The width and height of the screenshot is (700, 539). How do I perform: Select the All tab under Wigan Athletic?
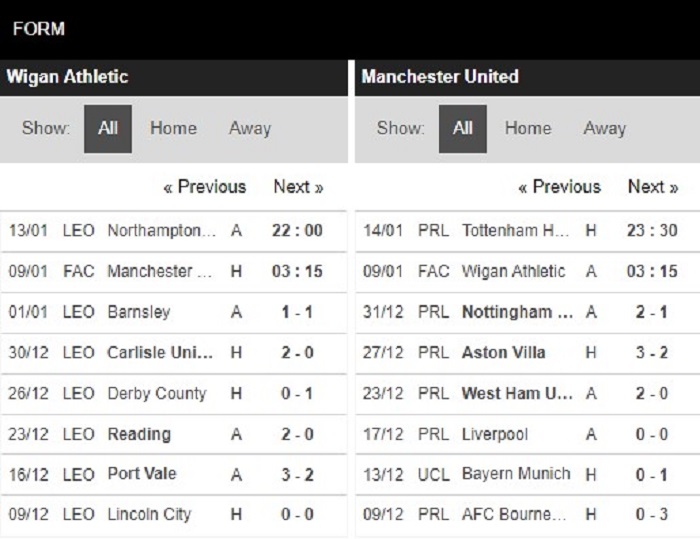click(x=108, y=128)
